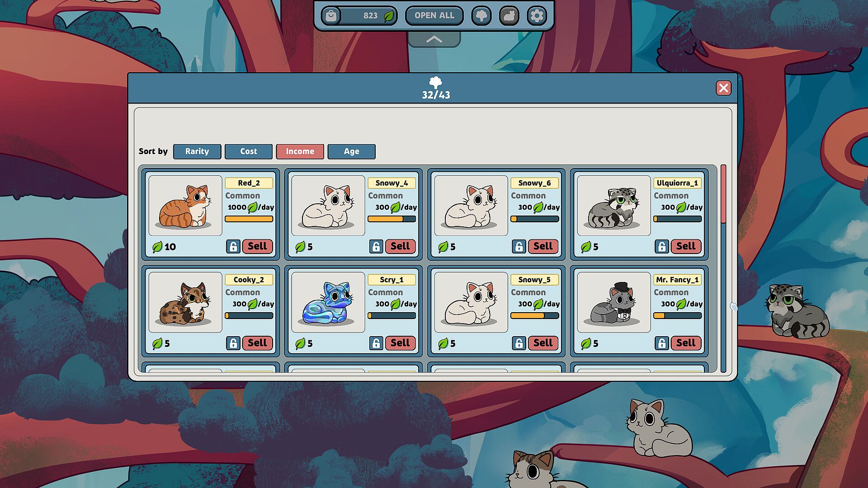Open the shop bag icon
Image resolution: width=868 pixels, height=488 pixels.
pyautogui.click(x=331, y=16)
